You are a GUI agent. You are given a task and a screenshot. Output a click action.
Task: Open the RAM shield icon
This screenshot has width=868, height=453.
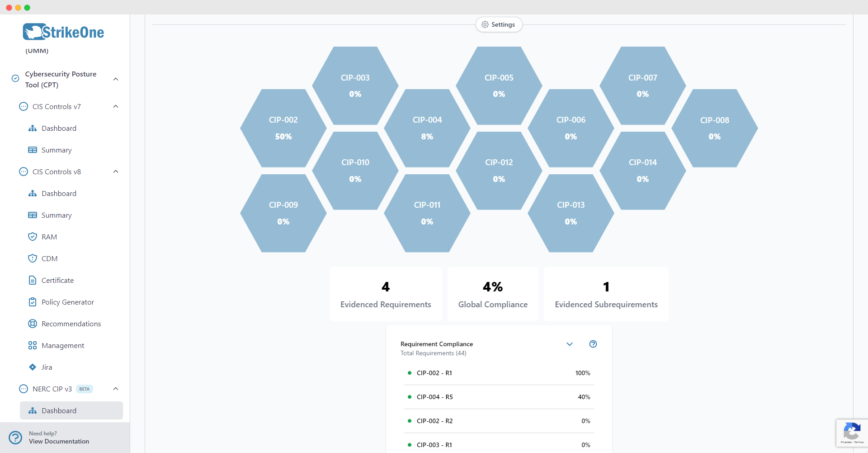(33, 237)
